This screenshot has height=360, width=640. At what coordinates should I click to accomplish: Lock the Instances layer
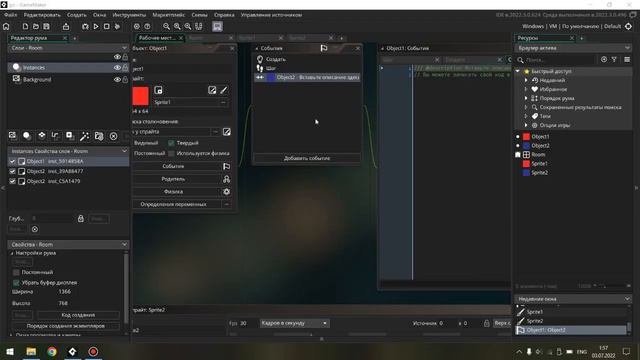click(125, 67)
